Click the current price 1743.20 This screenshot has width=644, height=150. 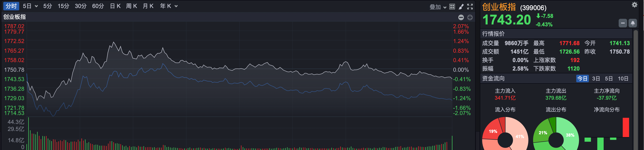tap(507, 20)
